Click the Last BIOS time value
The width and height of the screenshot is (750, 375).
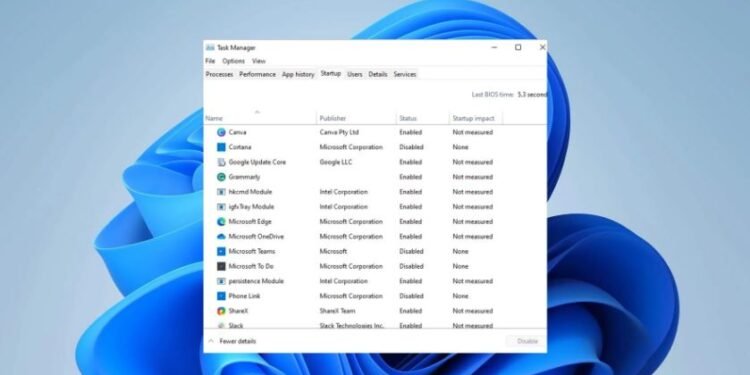(x=532, y=95)
